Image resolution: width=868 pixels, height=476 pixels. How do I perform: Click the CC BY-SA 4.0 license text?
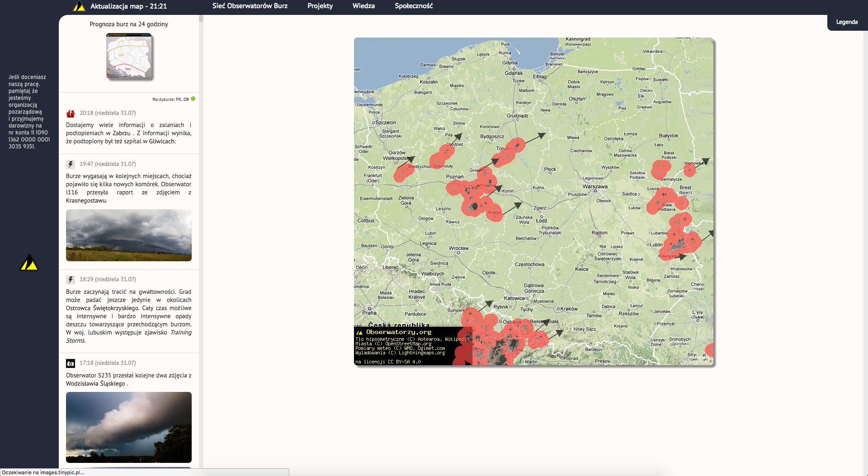(388, 362)
